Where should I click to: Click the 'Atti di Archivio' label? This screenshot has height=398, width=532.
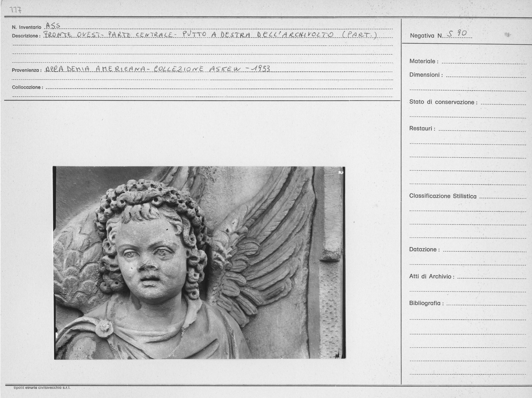point(432,277)
